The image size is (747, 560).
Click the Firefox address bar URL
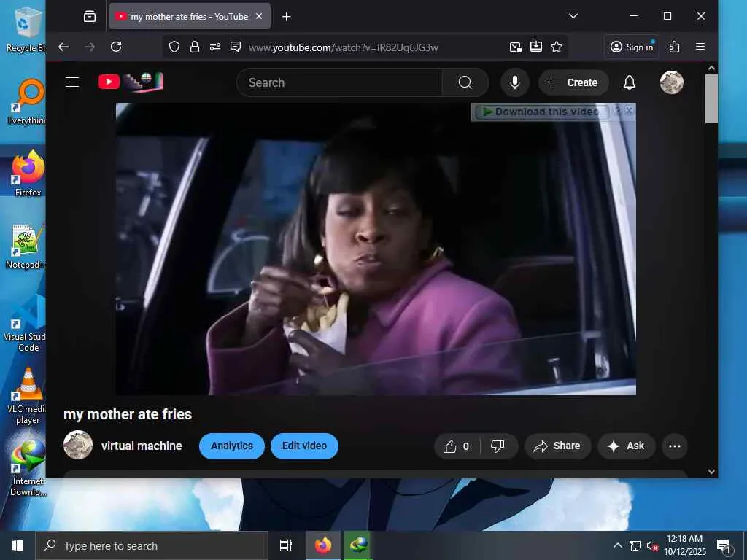(x=343, y=47)
